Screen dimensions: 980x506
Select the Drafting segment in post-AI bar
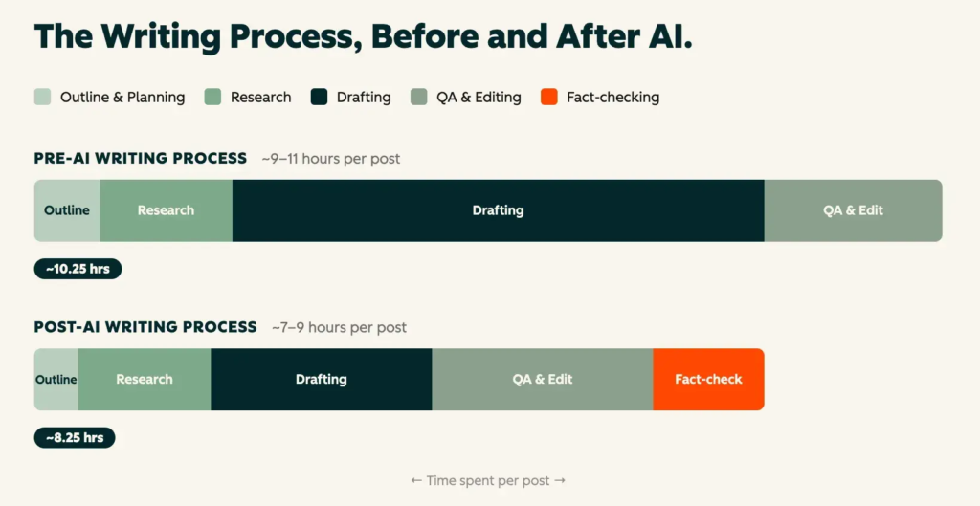click(322, 379)
